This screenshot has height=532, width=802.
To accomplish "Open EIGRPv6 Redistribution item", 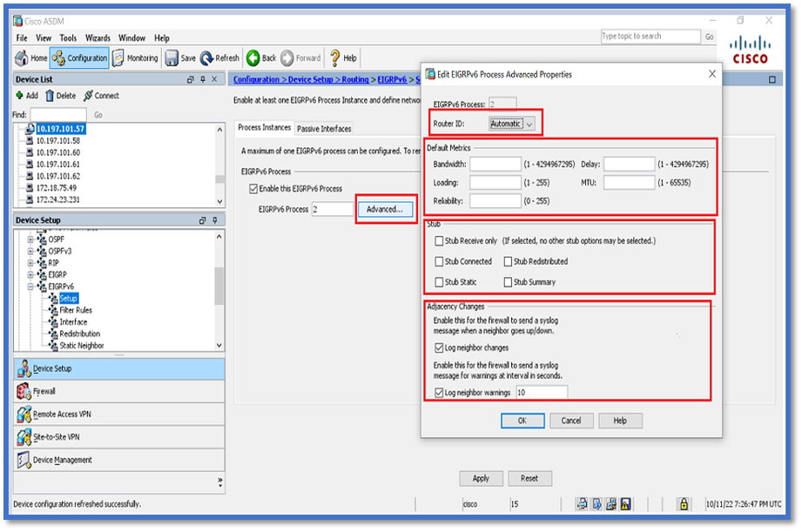I will [80, 333].
